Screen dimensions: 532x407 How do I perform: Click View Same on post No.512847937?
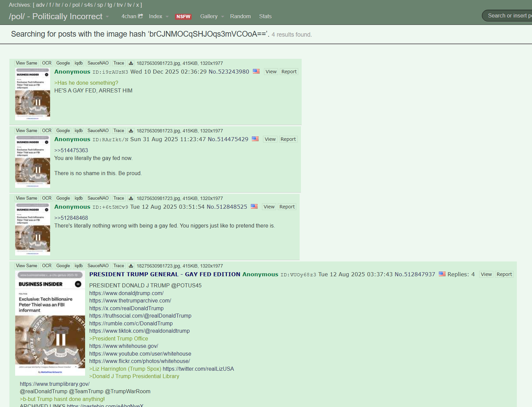[x=27, y=266]
